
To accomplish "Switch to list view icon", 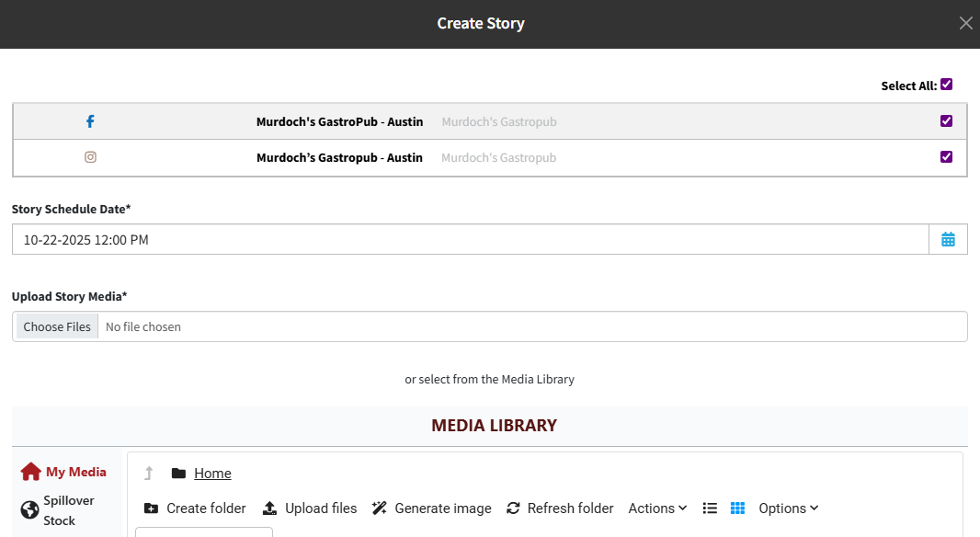I will [710, 508].
